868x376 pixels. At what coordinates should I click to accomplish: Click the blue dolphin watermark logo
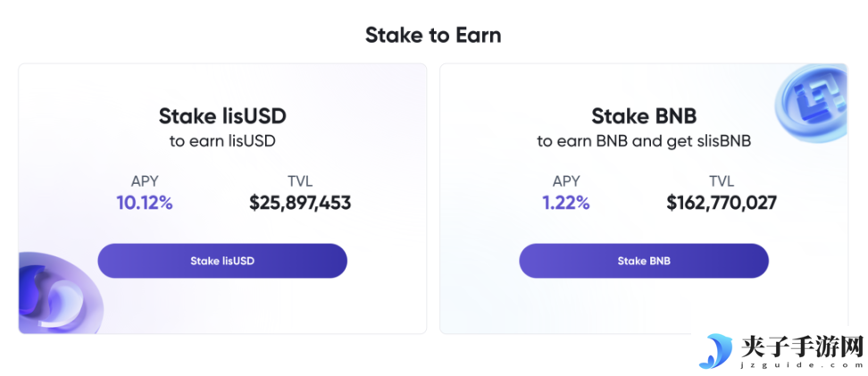[715, 351]
